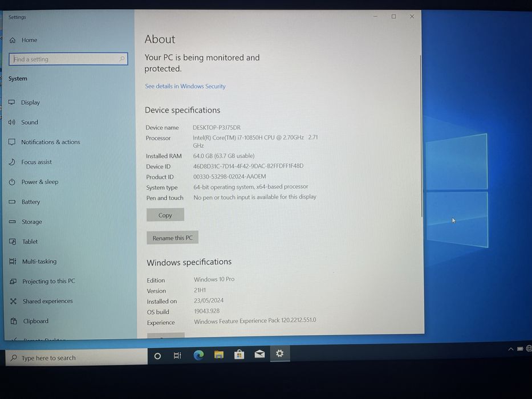Open Shared experiences settings
The image size is (532, 399).
[47, 302]
